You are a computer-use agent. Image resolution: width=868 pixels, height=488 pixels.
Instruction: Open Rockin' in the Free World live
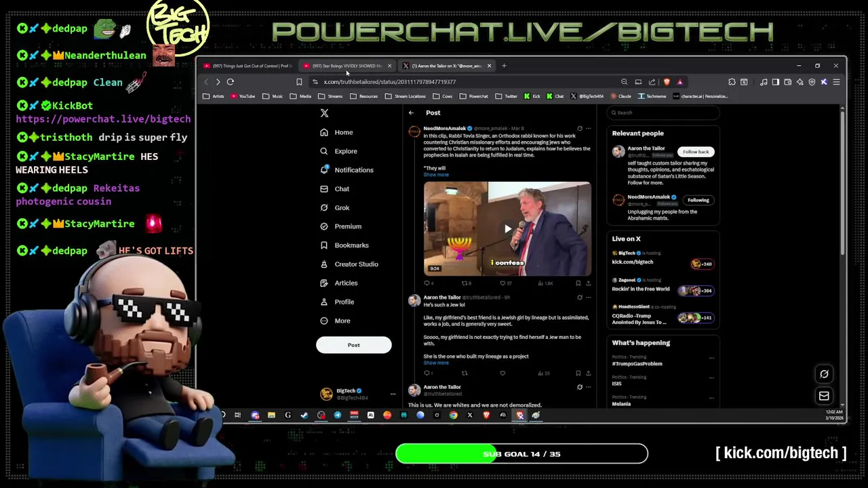(663, 285)
